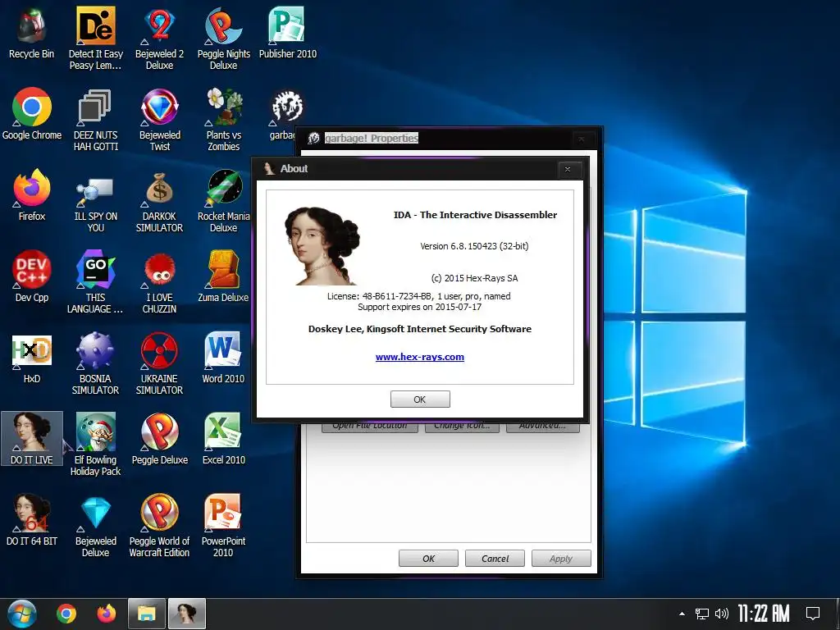Open File Explorer from the taskbar
This screenshot has height=630, width=840.
pos(147,614)
